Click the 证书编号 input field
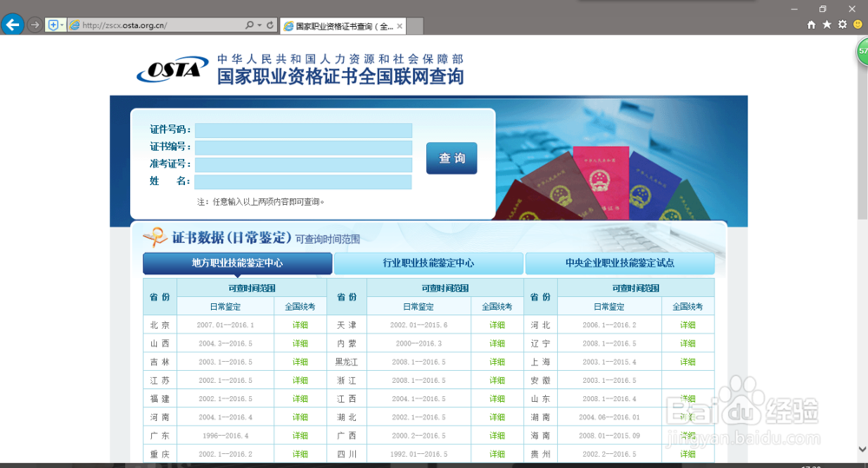This screenshot has height=468, width=868. [x=303, y=148]
